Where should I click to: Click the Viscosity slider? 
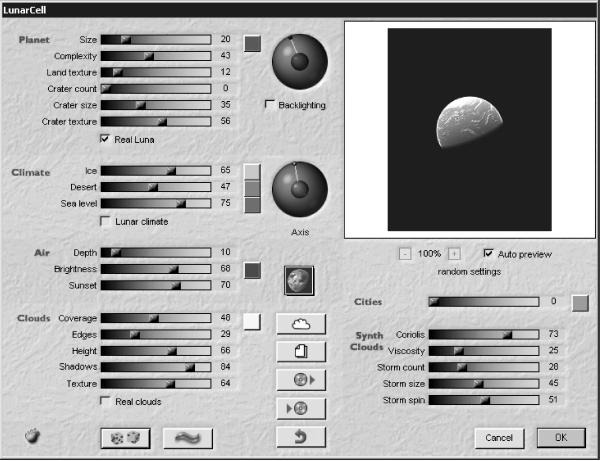[484, 351]
